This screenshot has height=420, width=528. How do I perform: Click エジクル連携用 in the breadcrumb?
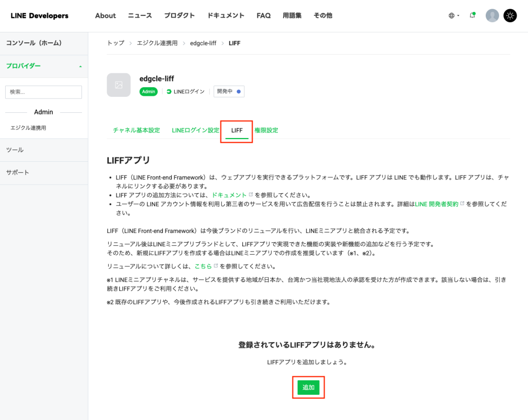(x=157, y=43)
